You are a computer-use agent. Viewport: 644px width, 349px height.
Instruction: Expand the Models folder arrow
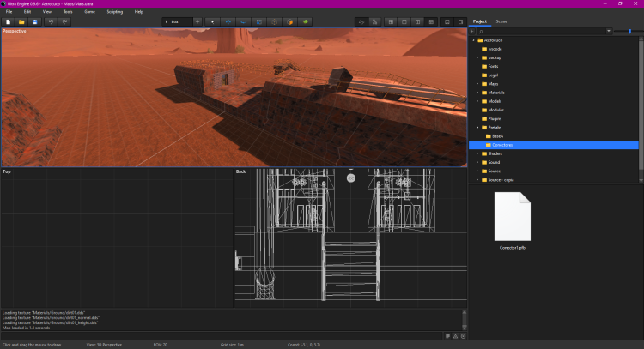[x=477, y=101]
